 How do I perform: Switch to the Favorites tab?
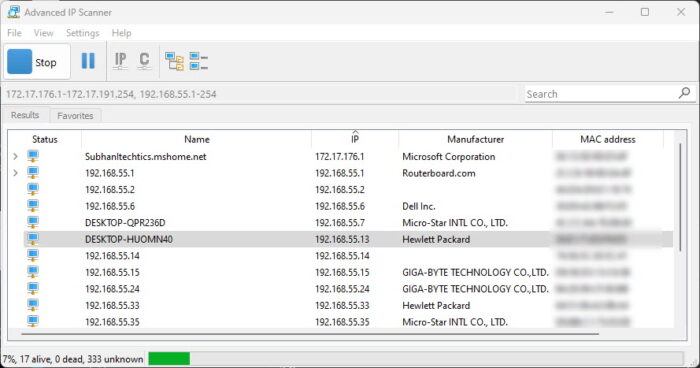(x=75, y=116)
